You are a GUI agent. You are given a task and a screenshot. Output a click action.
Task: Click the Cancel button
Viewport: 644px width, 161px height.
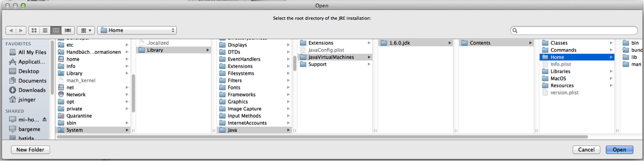[586, 150]
